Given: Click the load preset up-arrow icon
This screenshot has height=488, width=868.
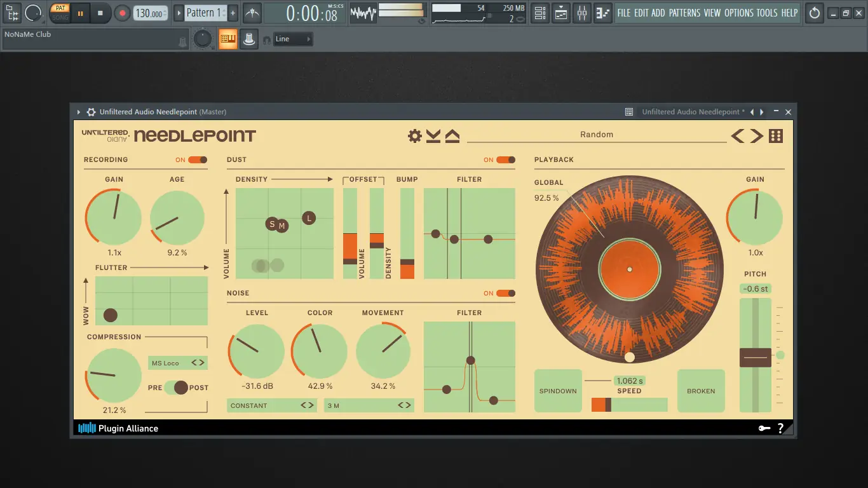Looking at the screenshot, I should (452, 135).
